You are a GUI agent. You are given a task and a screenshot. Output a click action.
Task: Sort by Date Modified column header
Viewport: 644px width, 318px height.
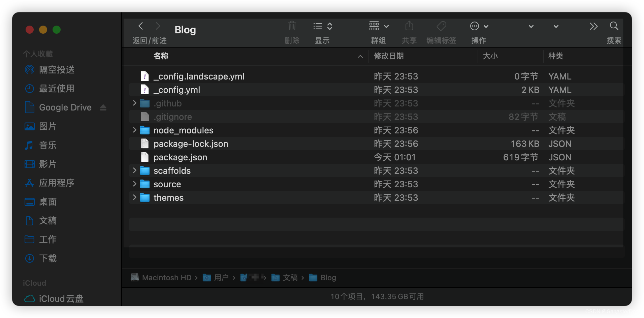coord(389,56)
